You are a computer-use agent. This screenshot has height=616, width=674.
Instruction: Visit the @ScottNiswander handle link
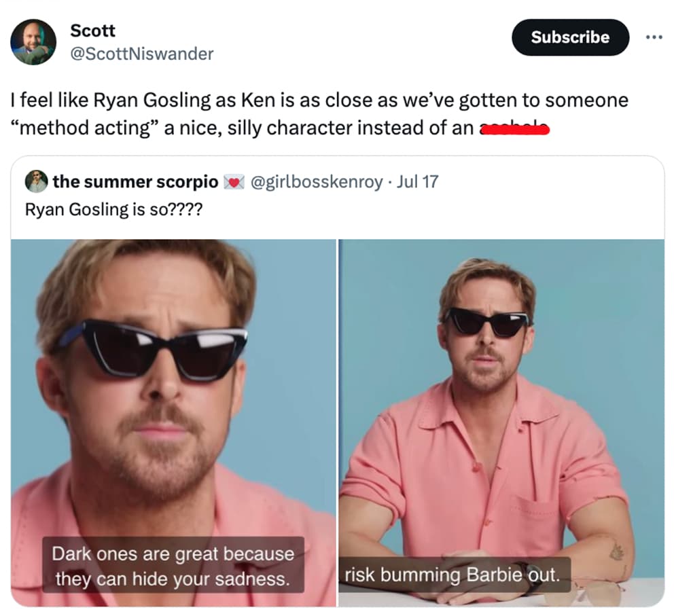[x=141, y=54]
